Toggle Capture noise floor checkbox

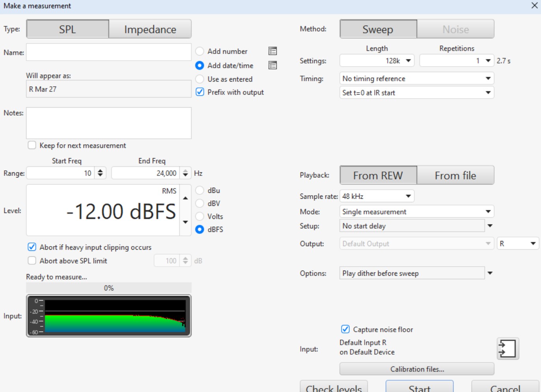pos(345,329)
